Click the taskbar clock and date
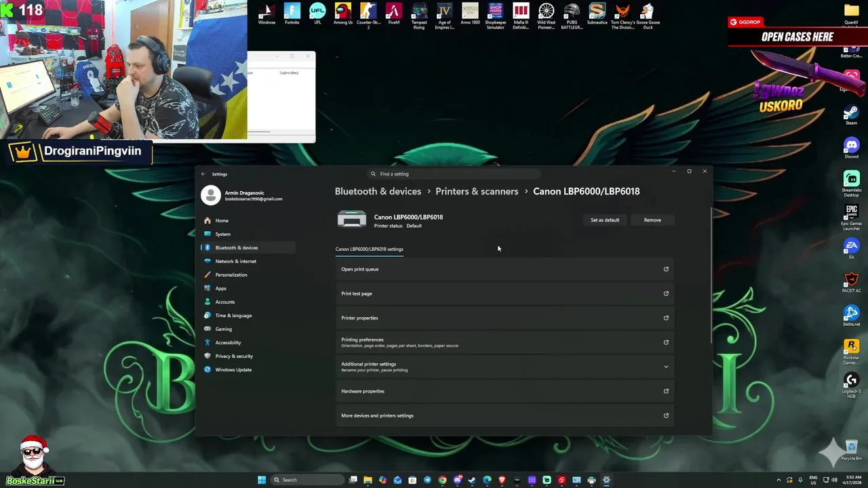Viewport: 868px width, 488px height. click(853, 480)
